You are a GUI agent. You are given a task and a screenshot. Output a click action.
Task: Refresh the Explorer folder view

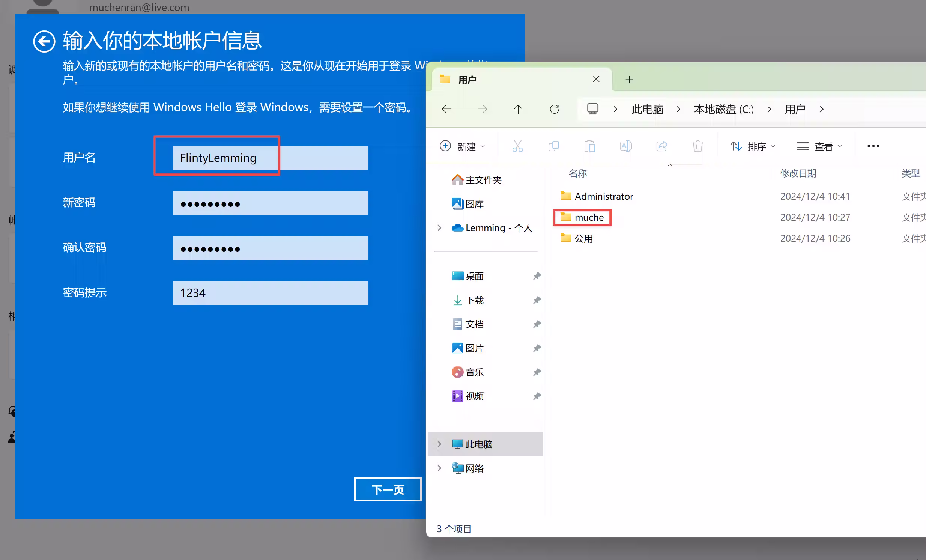554,109
